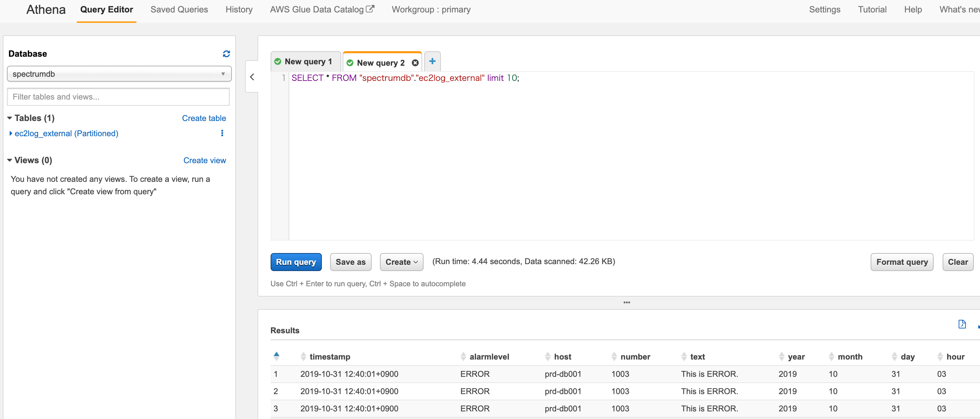Open ec2log_external table options menu

coord(222,133)
